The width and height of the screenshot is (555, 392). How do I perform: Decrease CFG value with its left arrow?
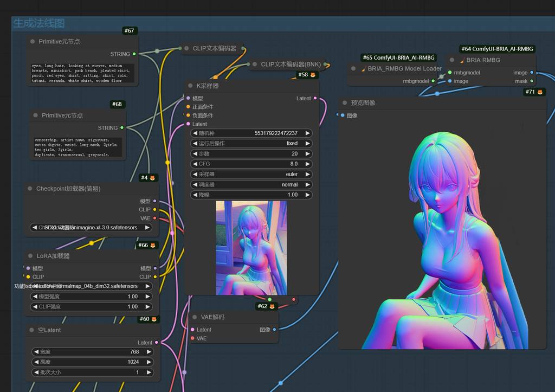pyautogui.click(x=195, y=164)
